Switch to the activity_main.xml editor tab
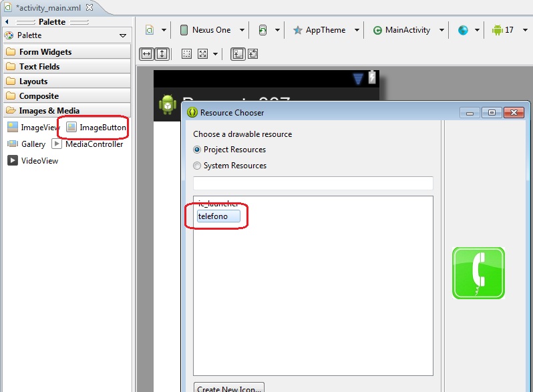The width and height of the screenshot is (533, 392). click(48, 7)
